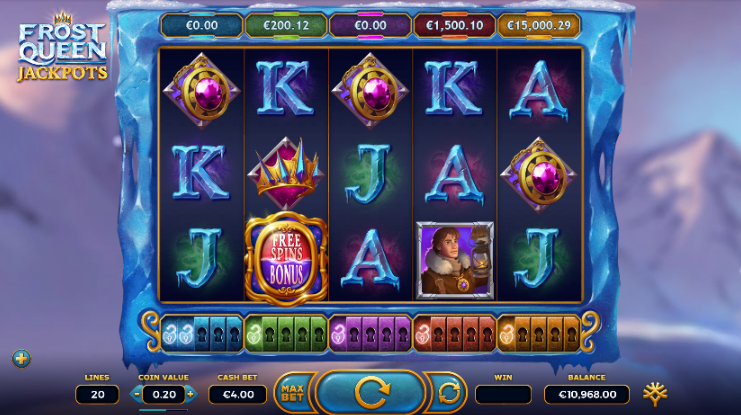Image resolution: width=741 pixels, height=415 pixels.
Task: Click the purple lock collection panel
Action: [x=370, y=334]
